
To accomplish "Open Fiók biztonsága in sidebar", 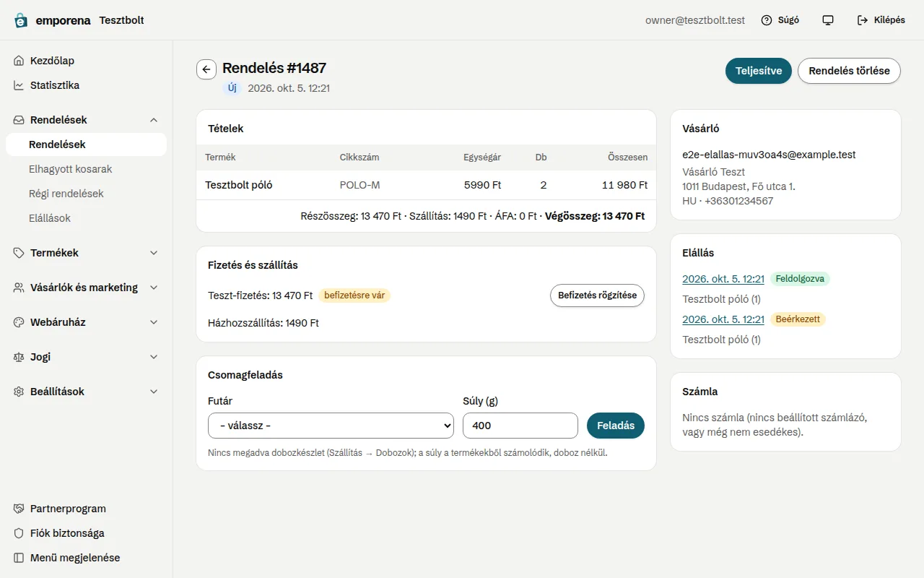I will (x=87, y=533).
